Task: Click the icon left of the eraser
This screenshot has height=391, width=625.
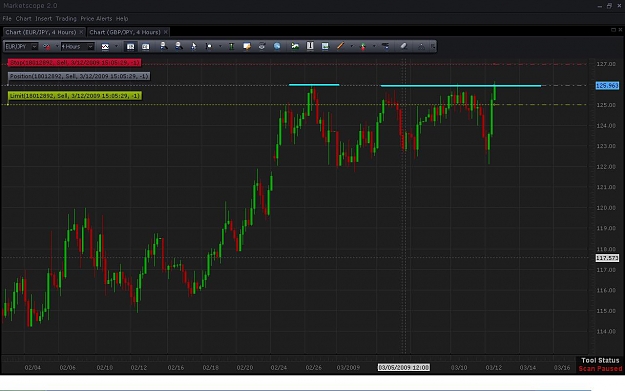Action: (x=385, y=46)
